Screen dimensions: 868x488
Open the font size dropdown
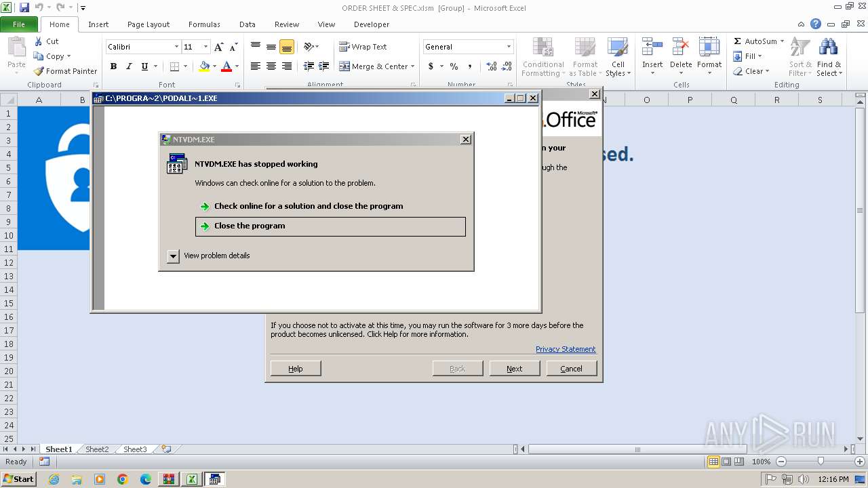click(x=206, y=47)
